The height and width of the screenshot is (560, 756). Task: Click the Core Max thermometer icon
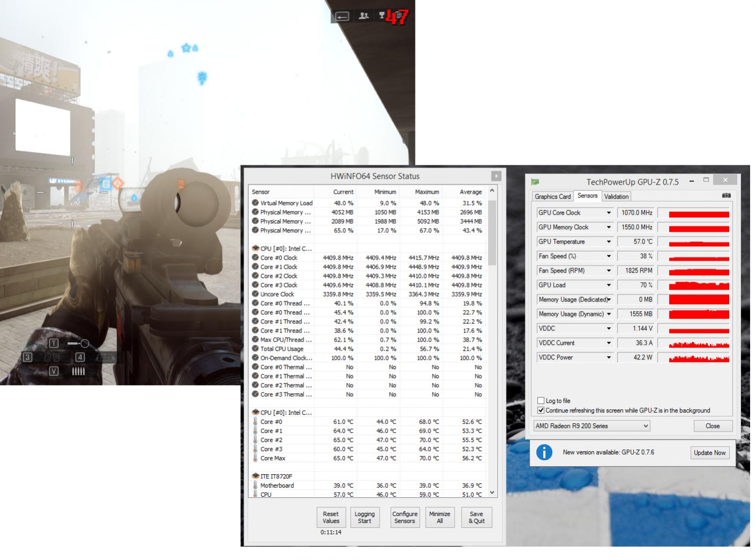[x=255, y=458]
